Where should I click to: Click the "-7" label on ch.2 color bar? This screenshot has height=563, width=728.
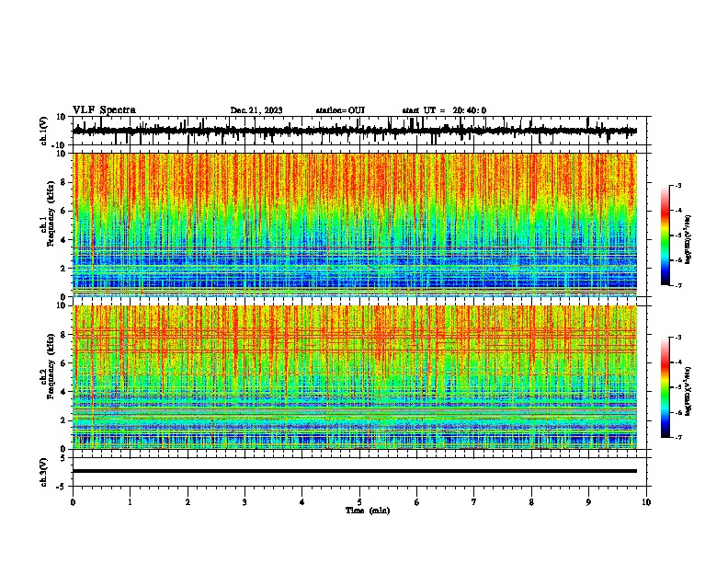pos(678,437)
